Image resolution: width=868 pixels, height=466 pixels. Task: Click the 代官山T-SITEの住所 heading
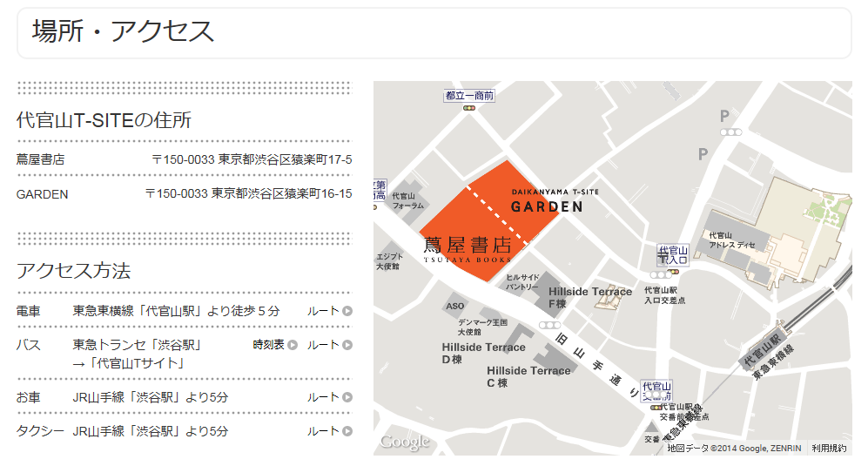click(104, 119)
